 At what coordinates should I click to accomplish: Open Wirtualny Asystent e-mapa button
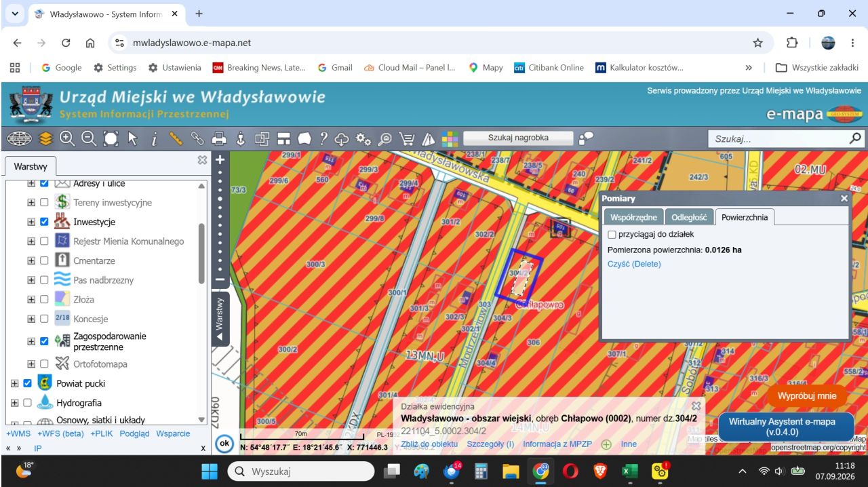tap(787, 426)
